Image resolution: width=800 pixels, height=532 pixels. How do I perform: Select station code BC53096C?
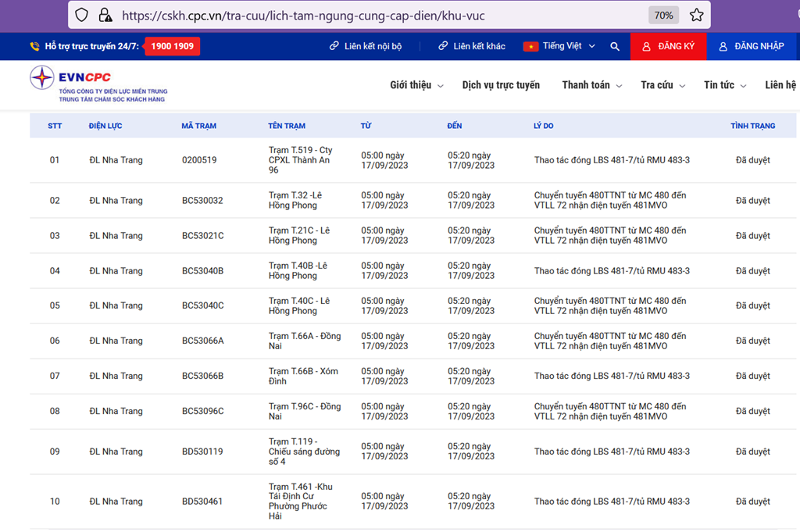pyautogui.click(x=202, y=411)
